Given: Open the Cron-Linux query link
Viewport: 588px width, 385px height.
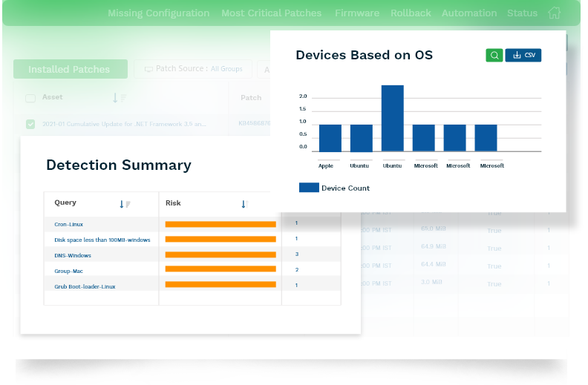Looking at the screenshot, I should point(68,224).
